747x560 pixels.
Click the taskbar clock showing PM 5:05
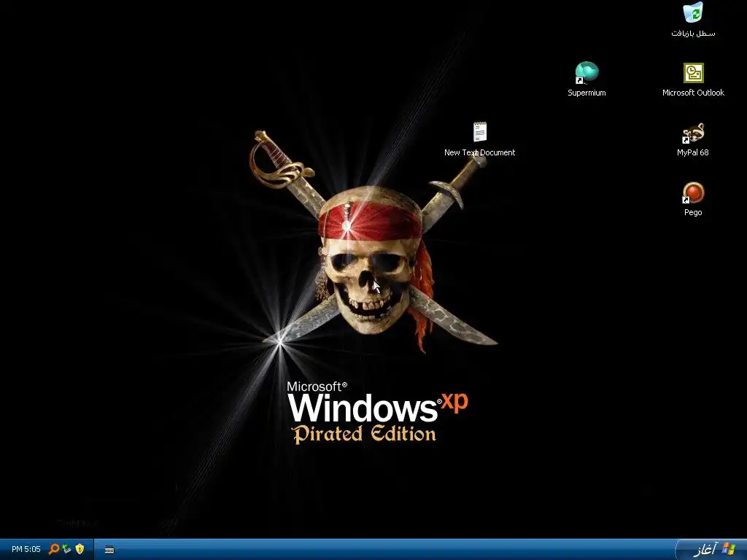point(26,550)
